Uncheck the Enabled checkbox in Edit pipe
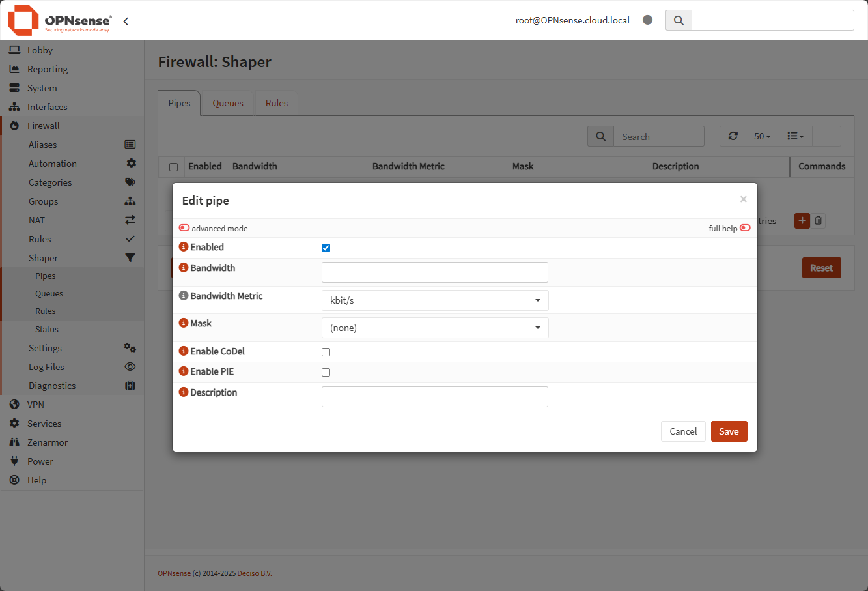 tap(326, 248)
